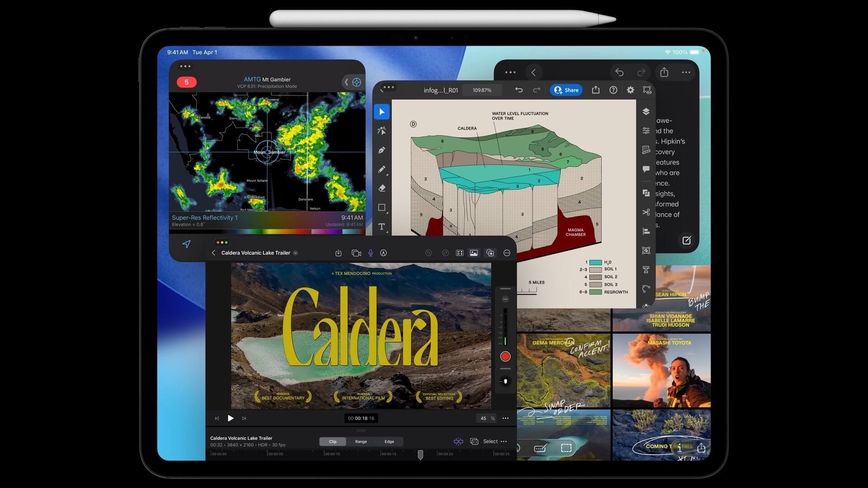Select the Pen tool in the illustration toolbar
The width and height of the screenshot is (868, 488).
tap(382, 150)
